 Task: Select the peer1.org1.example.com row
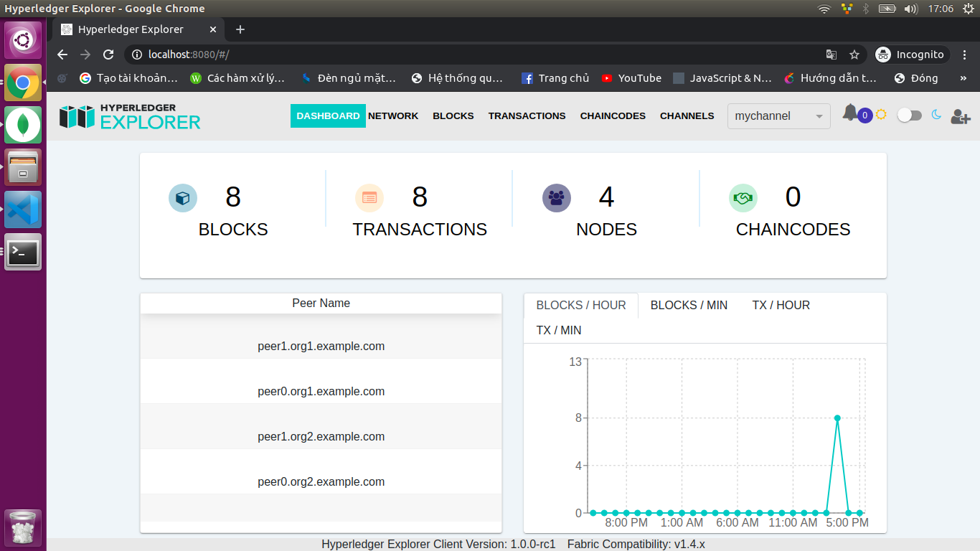click(321, 336)
